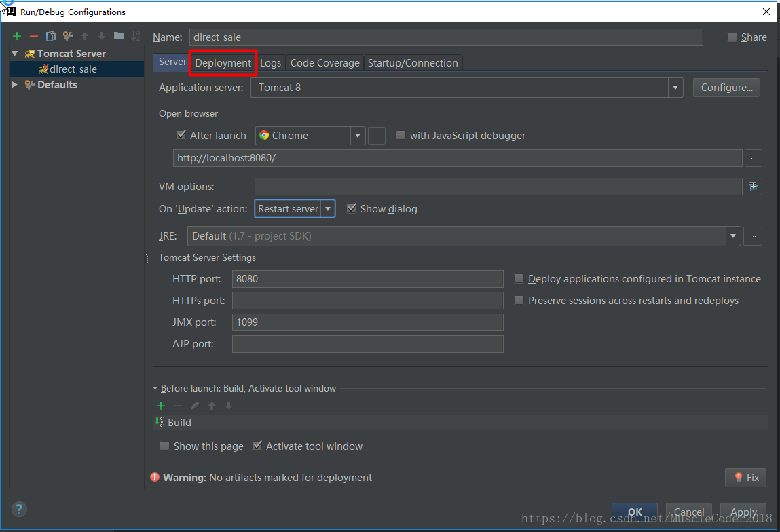Click the HTTP port field 8080
Viewport: 780px width, 532px height.
368,279
